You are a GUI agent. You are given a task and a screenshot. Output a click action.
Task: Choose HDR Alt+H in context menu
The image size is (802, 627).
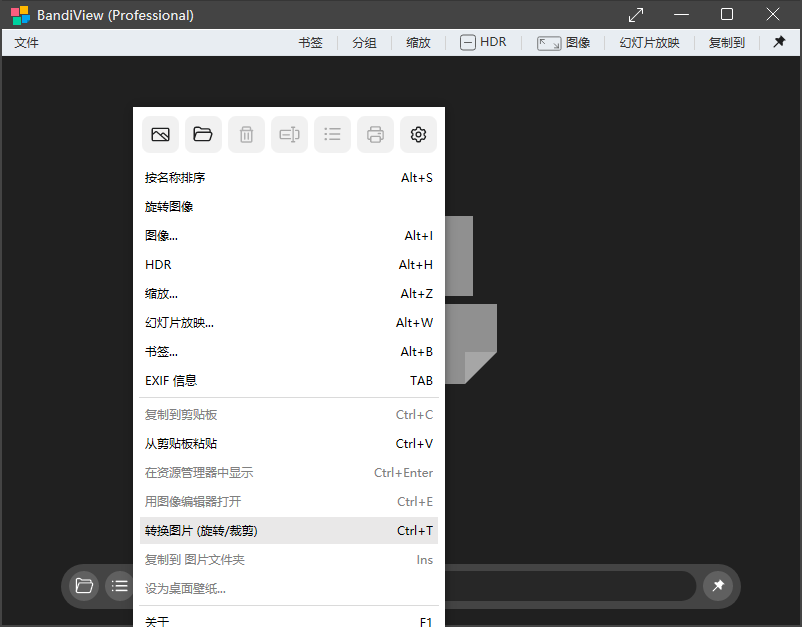pos(288,264)
